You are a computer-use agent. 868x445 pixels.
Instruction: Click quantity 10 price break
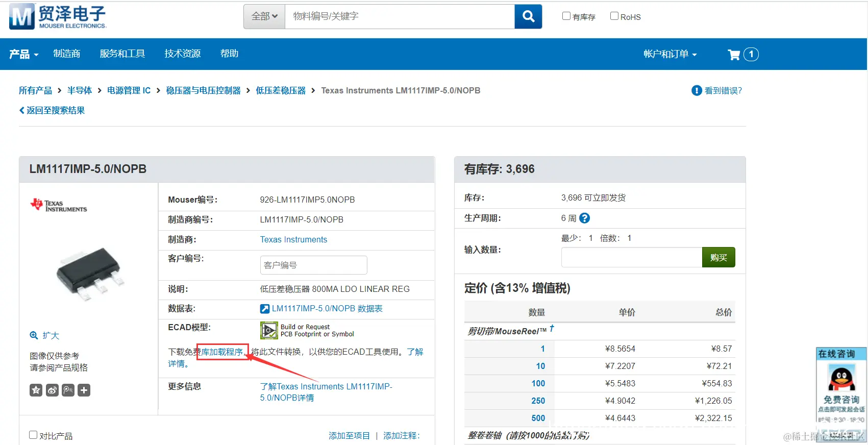pyautogui.click(x=540, y=366)
